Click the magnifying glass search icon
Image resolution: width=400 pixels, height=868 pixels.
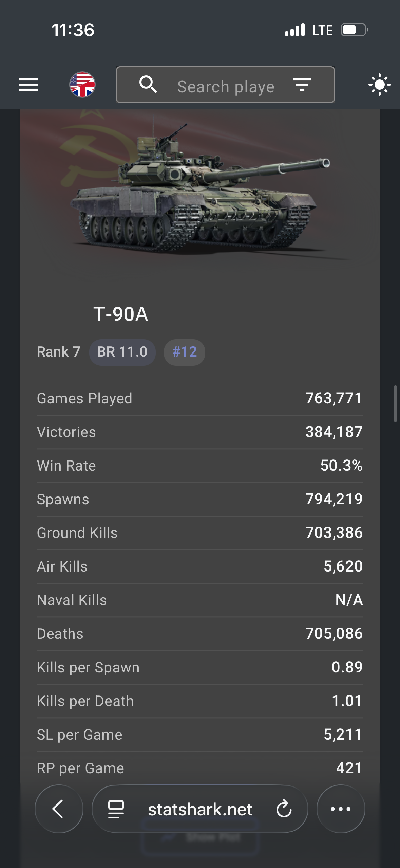click(148, 85)
